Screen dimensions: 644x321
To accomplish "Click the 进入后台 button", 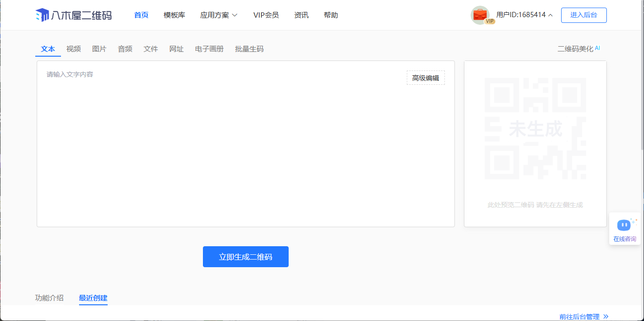I will coord(584,15).
